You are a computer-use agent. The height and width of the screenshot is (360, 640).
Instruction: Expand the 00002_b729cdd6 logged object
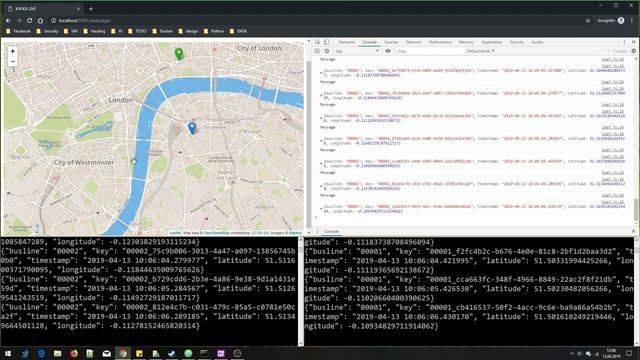point(321,141)
